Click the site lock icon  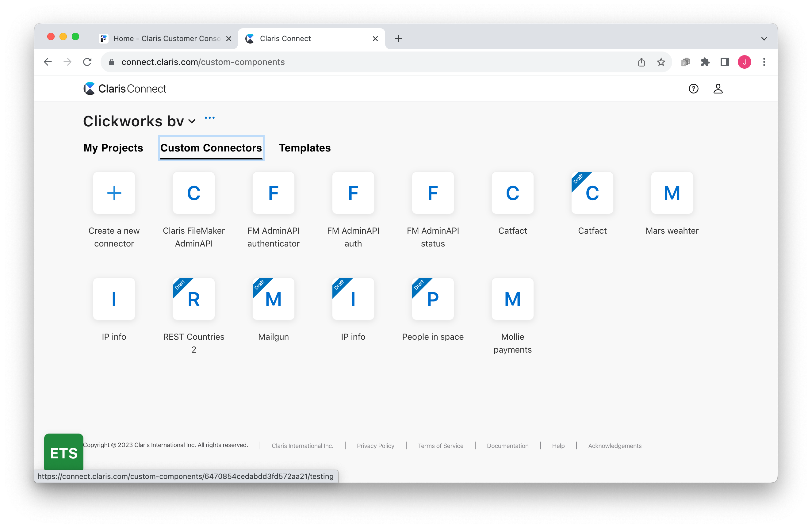coord(111,62)
